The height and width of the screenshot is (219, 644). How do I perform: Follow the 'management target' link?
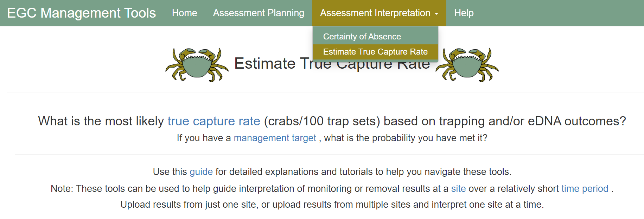275,138
